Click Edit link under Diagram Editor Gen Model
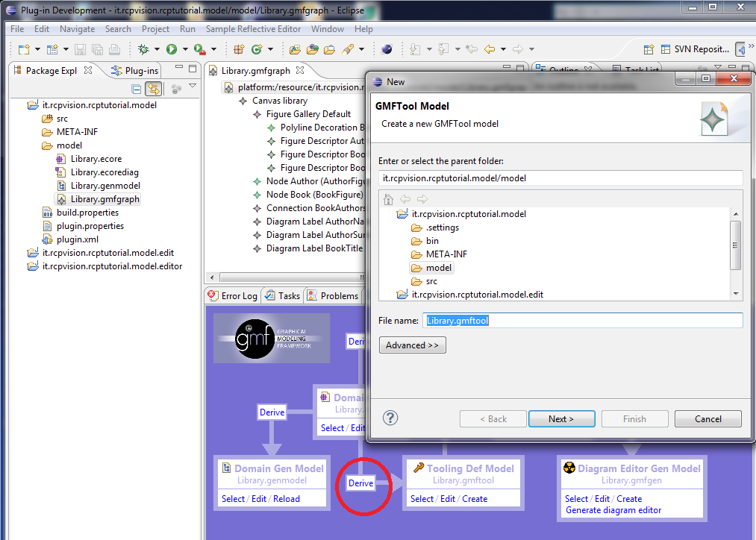Viewport: 756px width, 540px height. point(602,499)
